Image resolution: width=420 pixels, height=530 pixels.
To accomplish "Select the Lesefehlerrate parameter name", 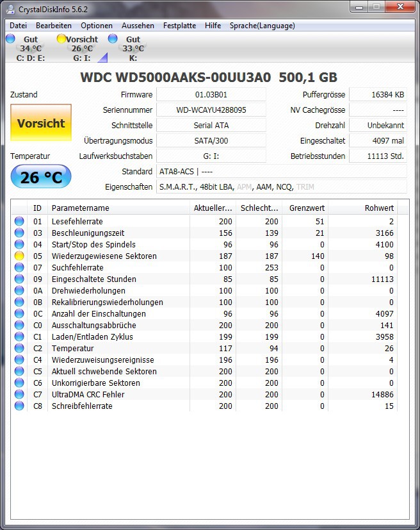I will (x=77, y=221).
